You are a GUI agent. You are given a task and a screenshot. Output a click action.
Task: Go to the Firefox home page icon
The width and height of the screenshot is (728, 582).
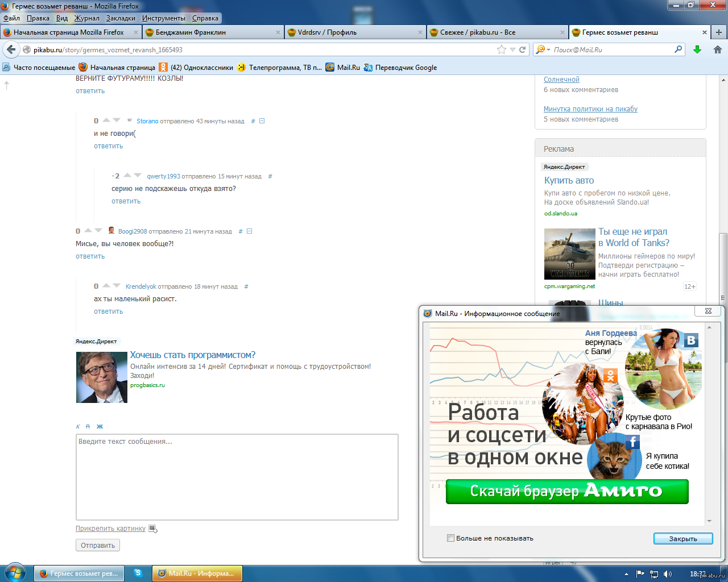pyautogui.click(x=717, y=49)
